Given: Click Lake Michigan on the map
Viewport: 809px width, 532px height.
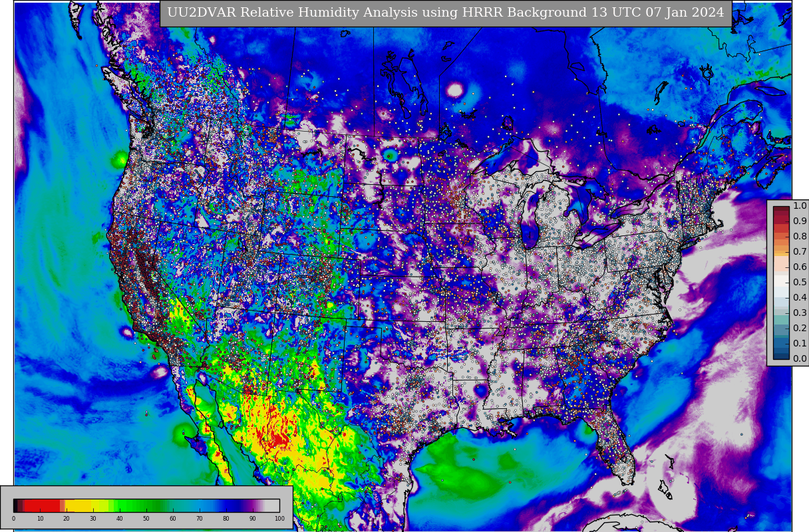Looking at the screenshot, I should pos(530,216).
